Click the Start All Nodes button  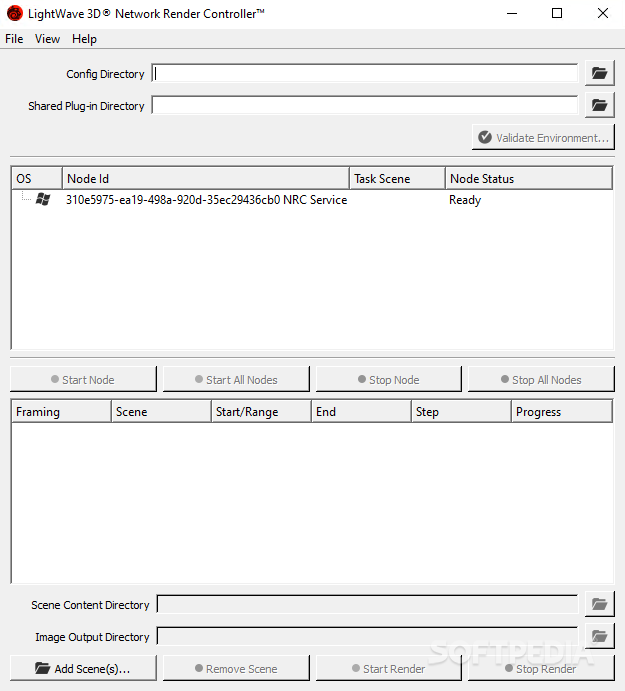click(236, 379)
